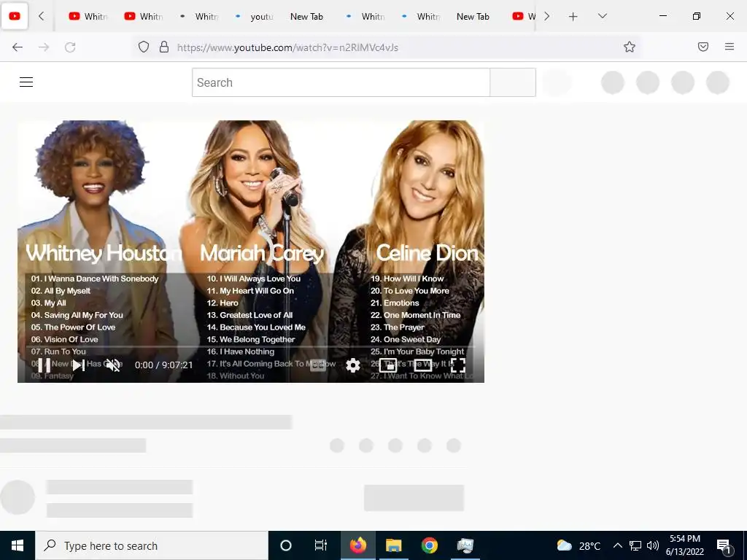This screenshot has height=560, width=747.
Task: Open the YouTube guide hamburger menu
Action: pos(26,82)
